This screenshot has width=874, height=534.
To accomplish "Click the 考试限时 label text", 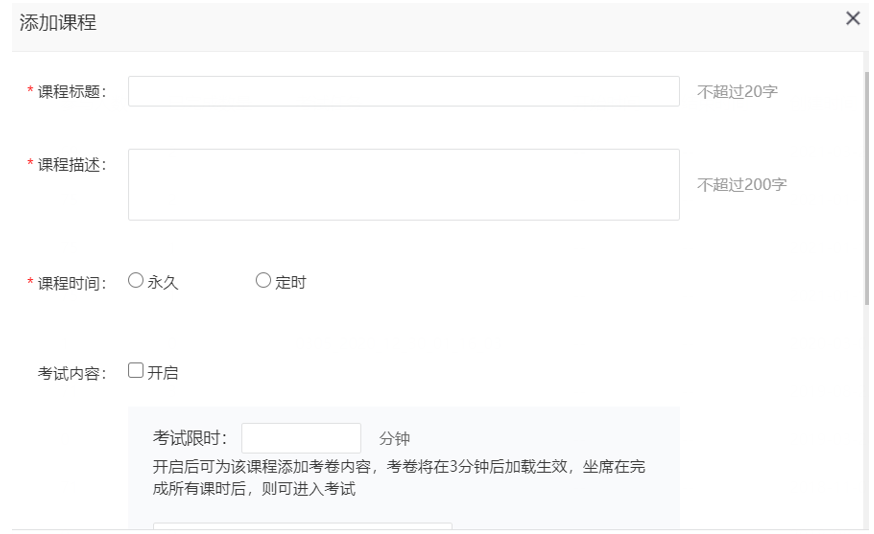I will (x=190, y=438).
